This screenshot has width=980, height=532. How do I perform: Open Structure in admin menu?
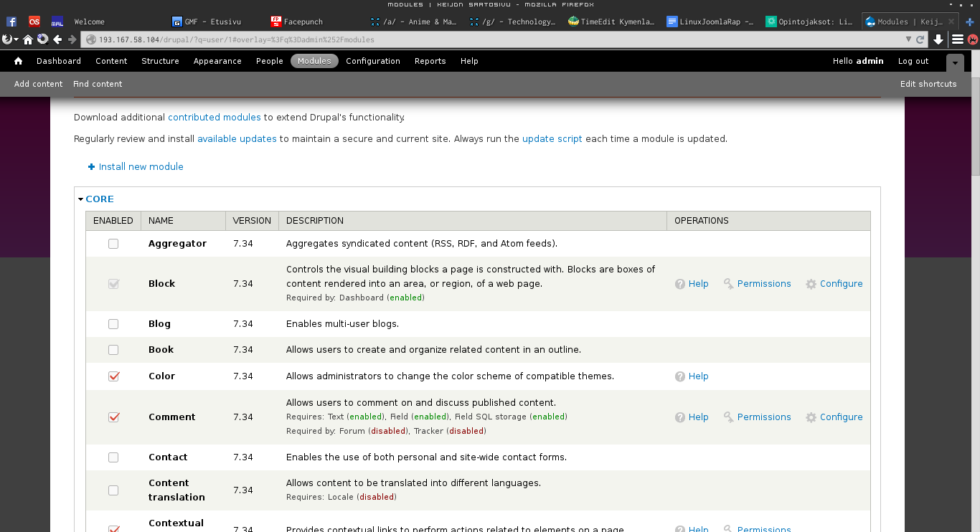click(160, 61)
